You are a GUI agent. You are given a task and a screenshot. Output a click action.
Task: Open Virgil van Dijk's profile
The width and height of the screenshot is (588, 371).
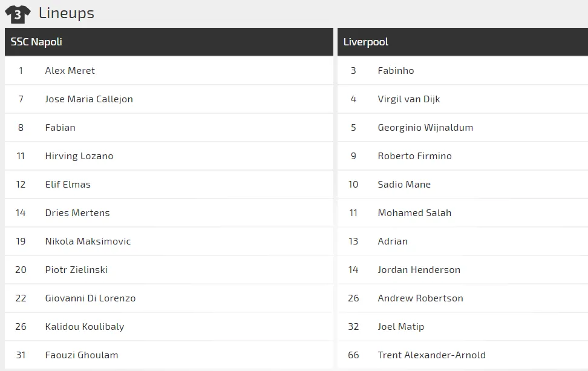(x=409, y=99)
